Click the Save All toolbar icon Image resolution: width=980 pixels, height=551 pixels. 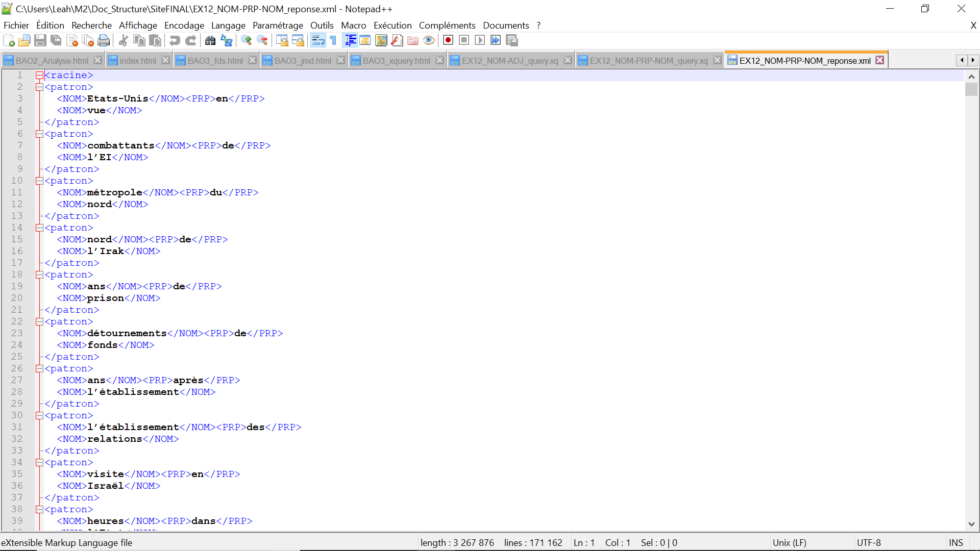click(x=56, y=41)
